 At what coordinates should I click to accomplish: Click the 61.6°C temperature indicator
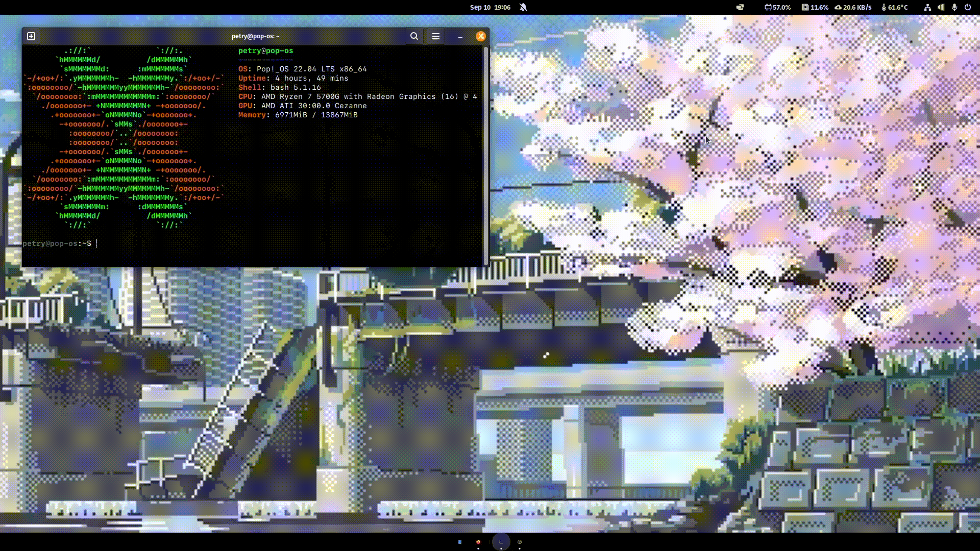pos(895,7)
